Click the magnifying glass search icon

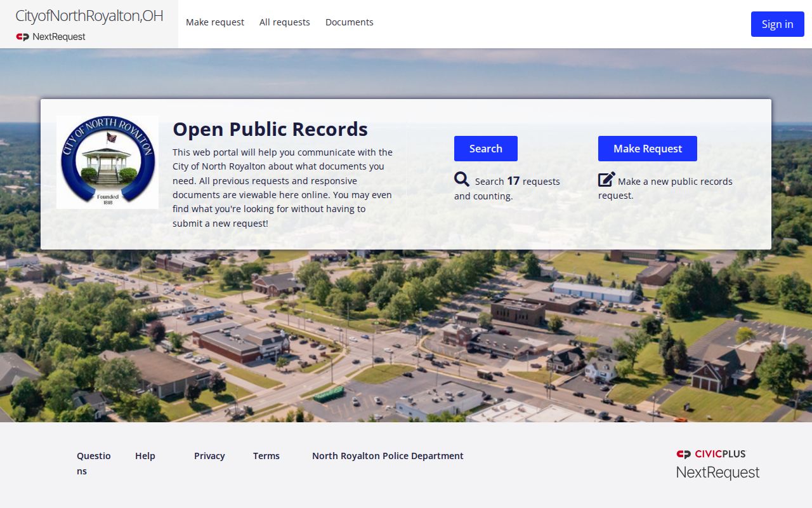coord(462,180)
